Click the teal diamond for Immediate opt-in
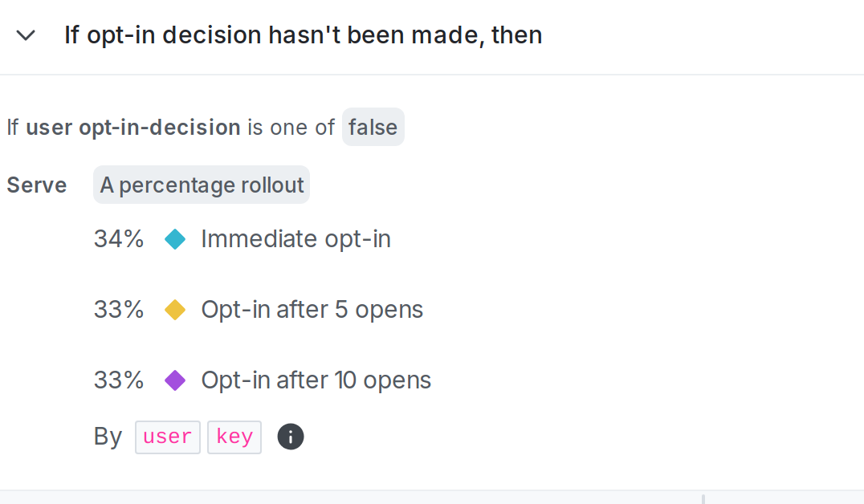The image size is (864, 504). (175, 239)
